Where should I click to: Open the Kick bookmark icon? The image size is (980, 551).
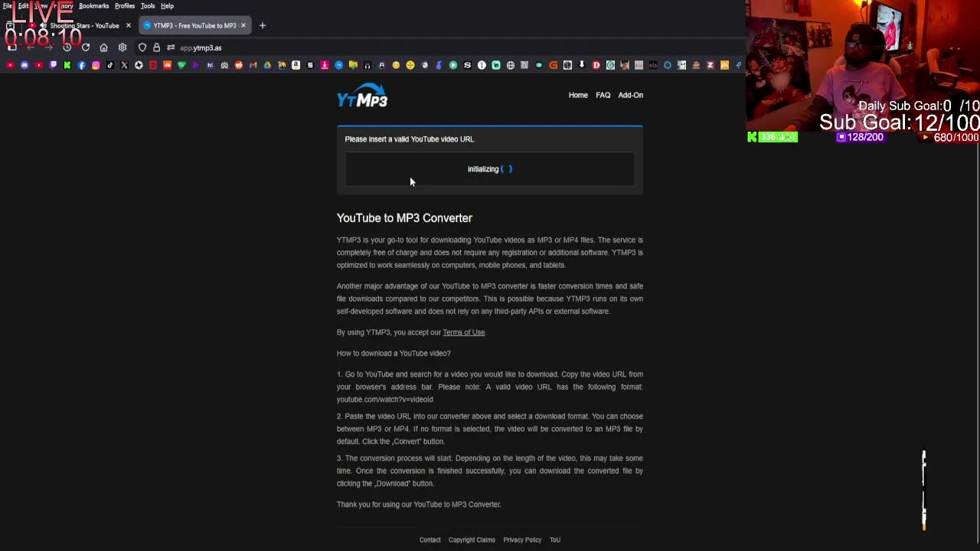click(67, 65)
